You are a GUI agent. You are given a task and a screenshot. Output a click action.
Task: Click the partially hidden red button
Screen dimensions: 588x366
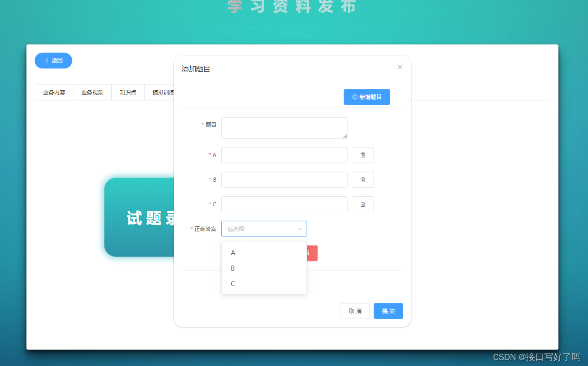312,253
